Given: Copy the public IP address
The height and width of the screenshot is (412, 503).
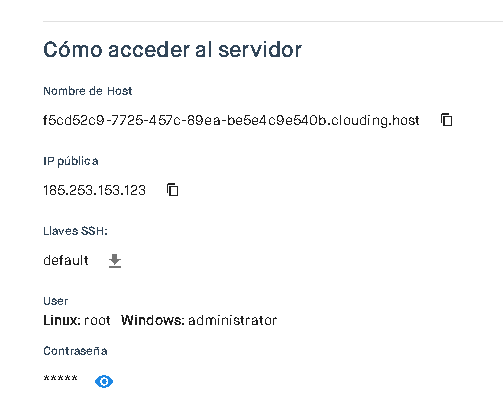Looking at the screenshot, I should (173, 190).
